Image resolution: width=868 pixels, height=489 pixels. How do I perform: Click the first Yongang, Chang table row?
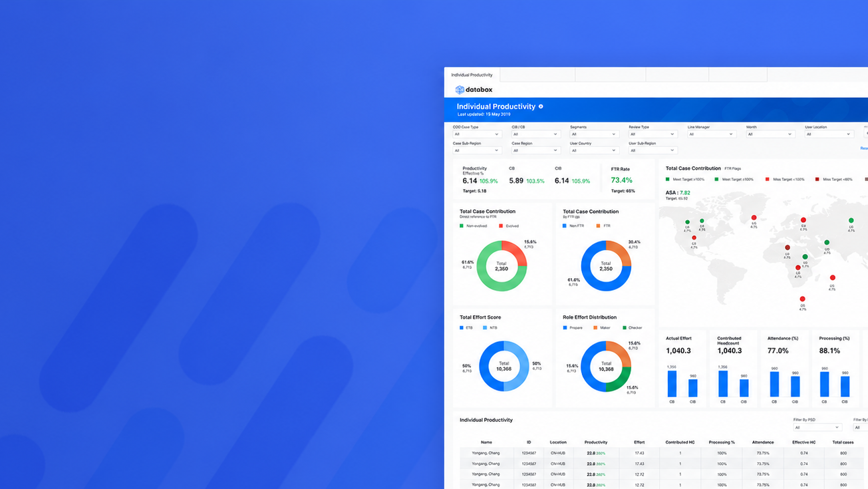coord(663,452)
